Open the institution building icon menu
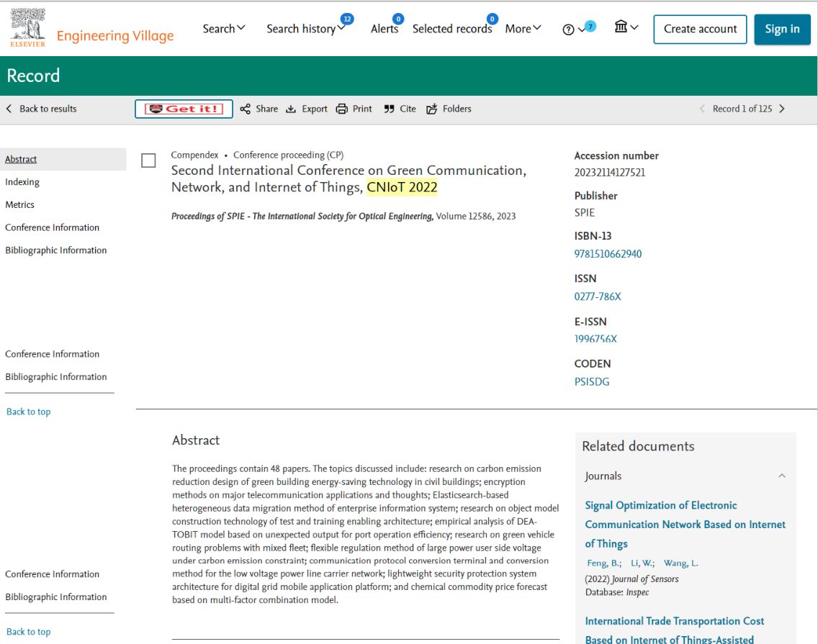 tap(620, 27)
